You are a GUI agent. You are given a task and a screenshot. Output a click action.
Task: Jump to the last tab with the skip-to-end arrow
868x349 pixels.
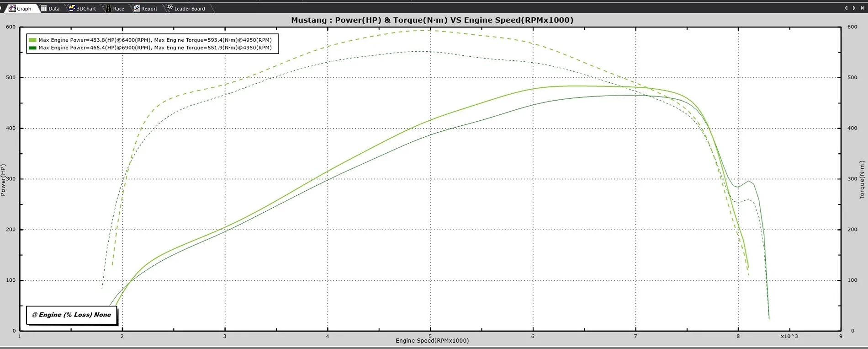863,8
